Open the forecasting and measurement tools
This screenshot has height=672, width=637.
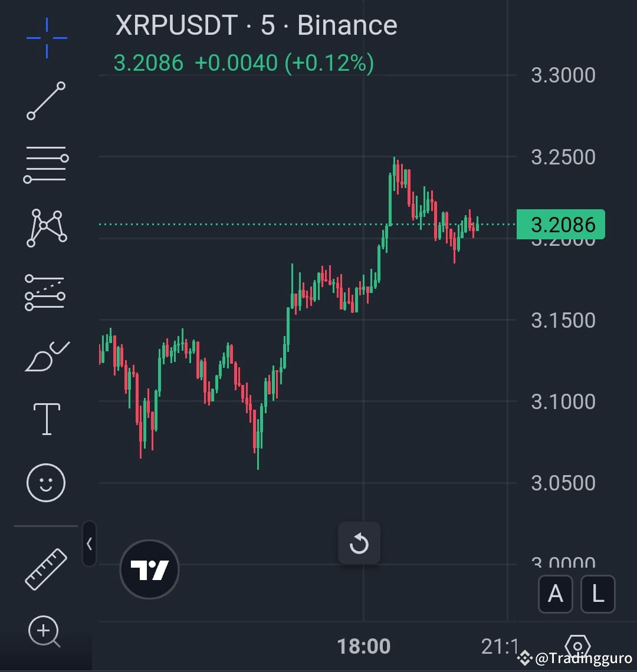click(x=46, y=291)
